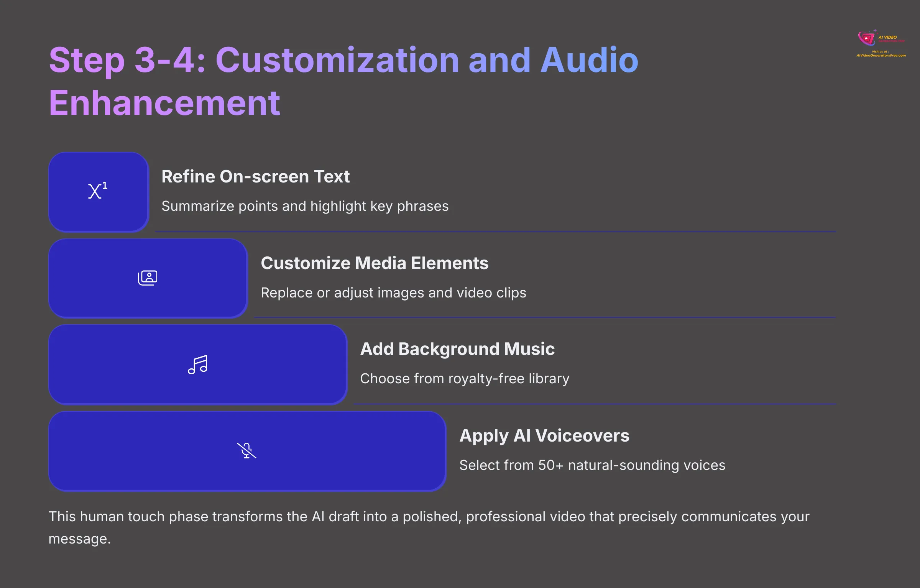The height and width of the screenshot is (588, 920).
Task: Select the 'Apply AI Voiceovers' heading
Action: 544,436
